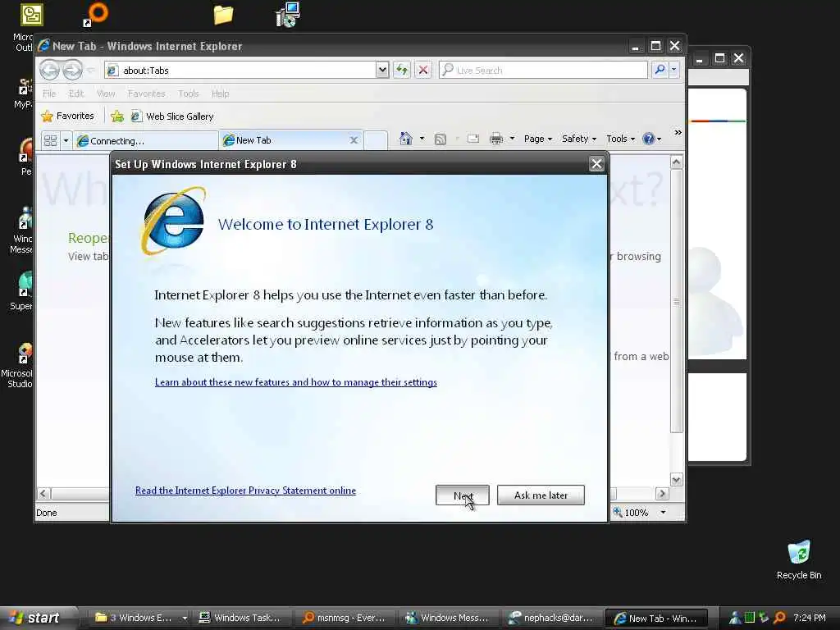Expand the Home button dropdown arrow
Image resolution: width=840 pixels, height=630 pixels.
tap(422, 139)
